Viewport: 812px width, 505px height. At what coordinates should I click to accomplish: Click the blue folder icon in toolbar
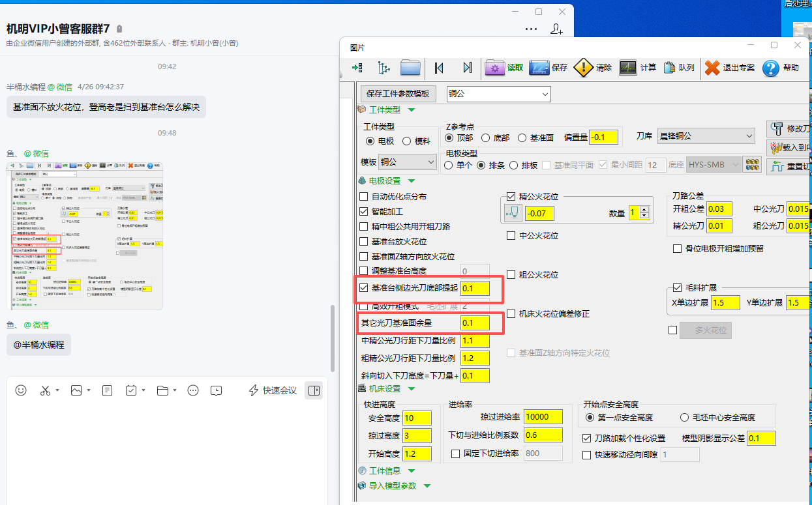410,68
